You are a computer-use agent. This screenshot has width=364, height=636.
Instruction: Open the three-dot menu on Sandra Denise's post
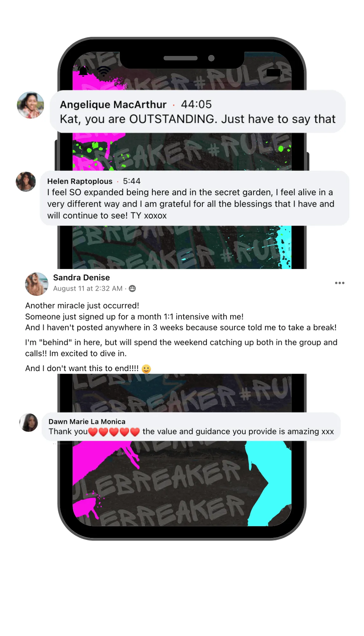(x=340, y=283)
